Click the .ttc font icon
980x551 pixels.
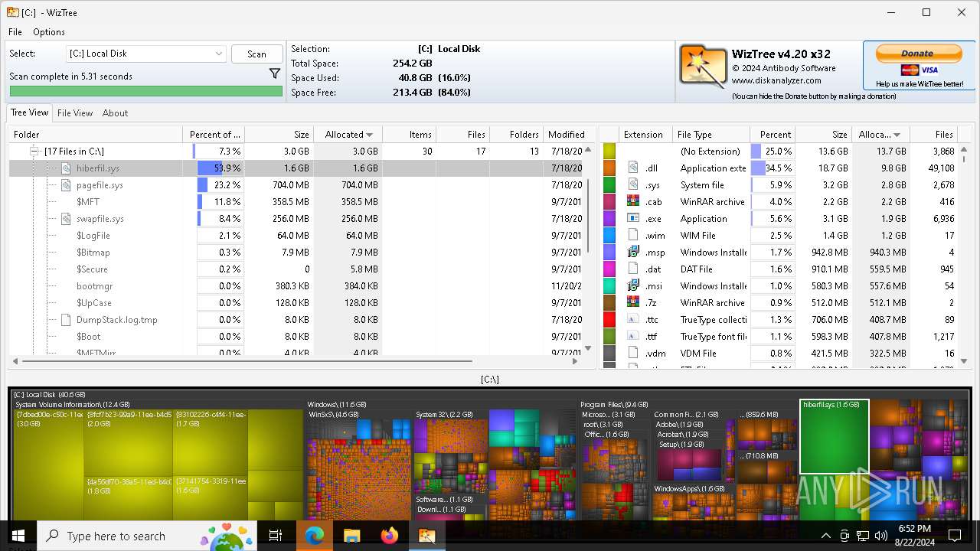coord(633,320)
